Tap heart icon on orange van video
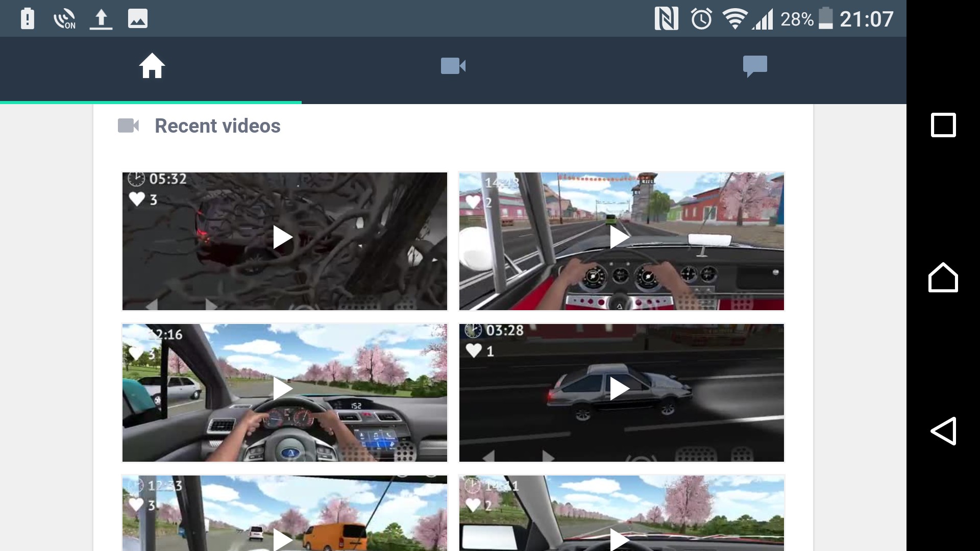The height and width of the screenshot is (551, 980). (136, 505)
